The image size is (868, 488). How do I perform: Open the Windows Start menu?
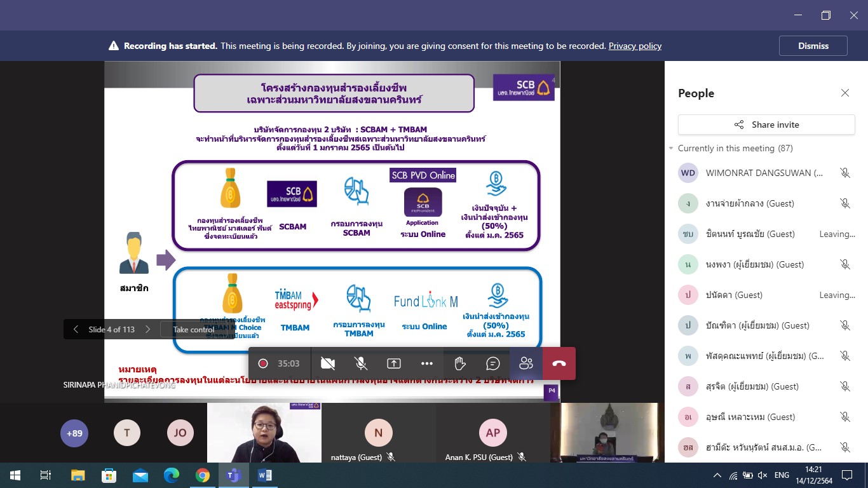point(15,475)
